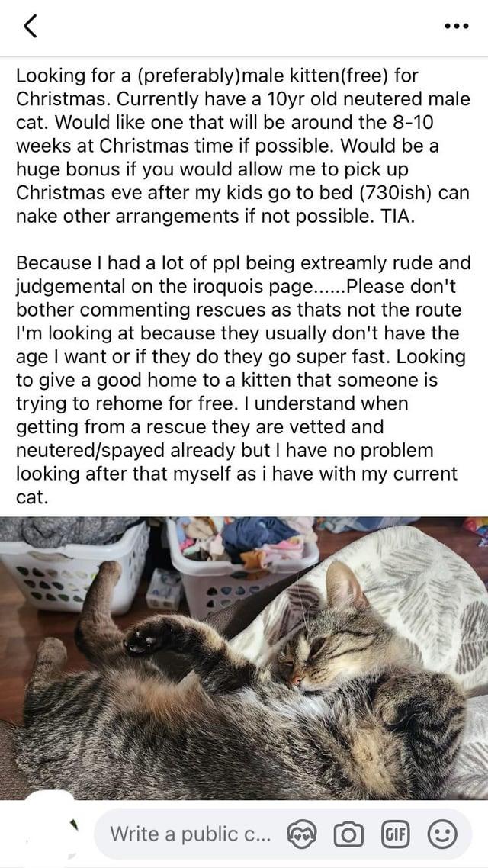Open the attached cat photo
This screenshot has width=488, height=868.
tap(244, 658)
